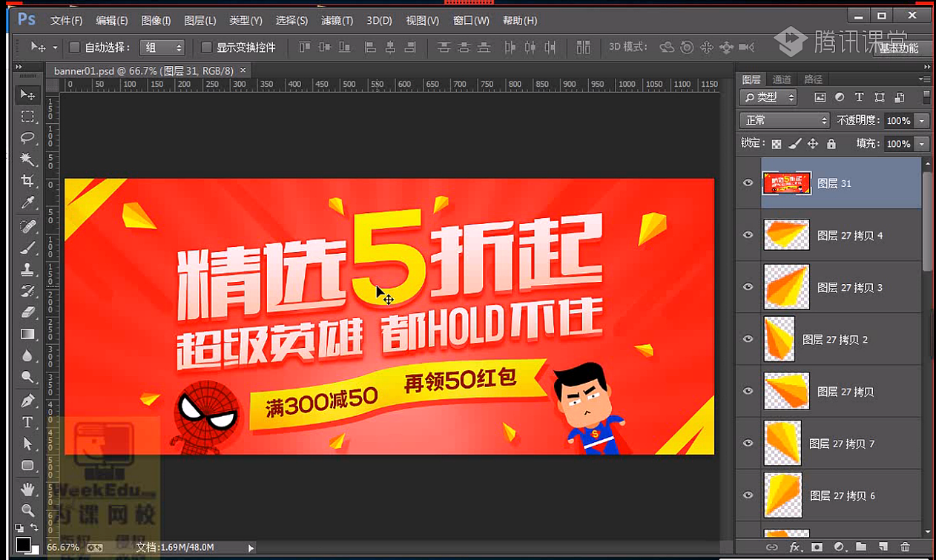This screenshot has height=560, width=936.
Task: Click the 图层 27 拷贝 layer thumbnail
Action: 786,391
